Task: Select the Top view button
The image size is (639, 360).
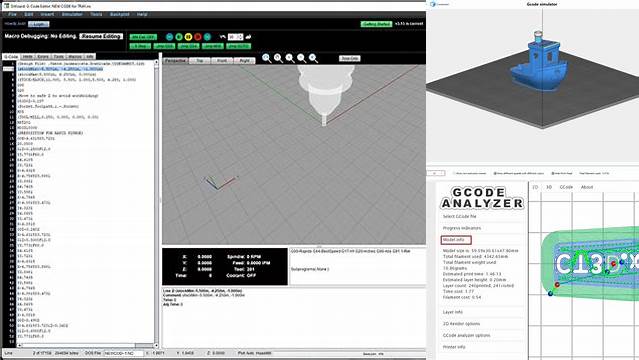Action: tap(200, 60)
